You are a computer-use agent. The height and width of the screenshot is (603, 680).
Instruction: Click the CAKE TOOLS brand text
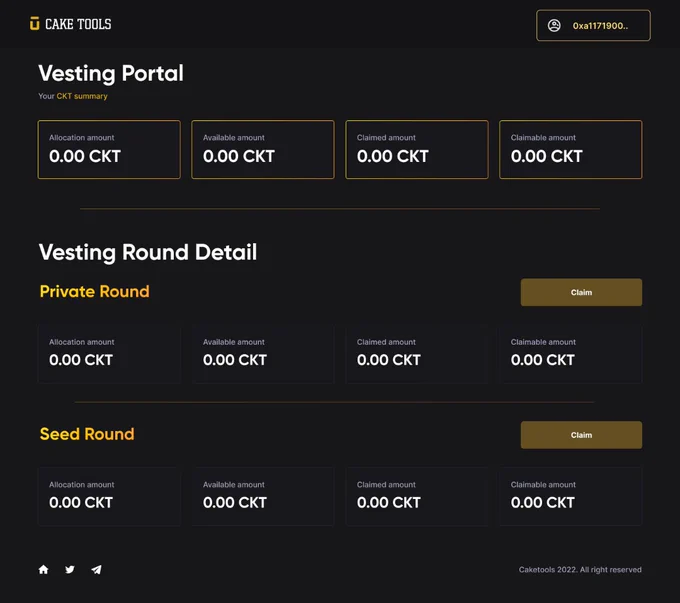(x=78, y=24)
